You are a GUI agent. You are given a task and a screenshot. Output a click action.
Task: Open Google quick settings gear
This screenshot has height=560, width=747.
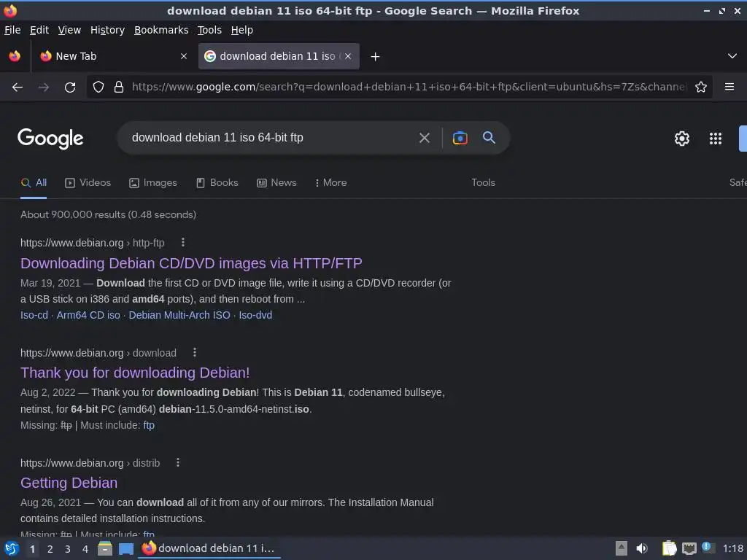point(682,139)
